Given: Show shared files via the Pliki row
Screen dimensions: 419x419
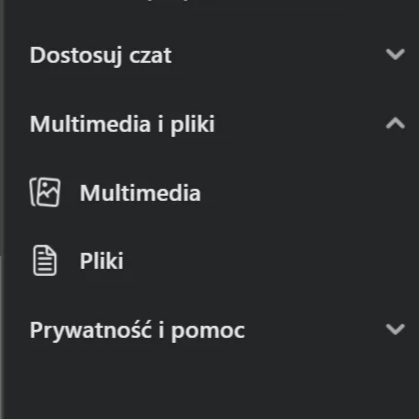Looking at the screenshot, I should click(x=217, y=261).
